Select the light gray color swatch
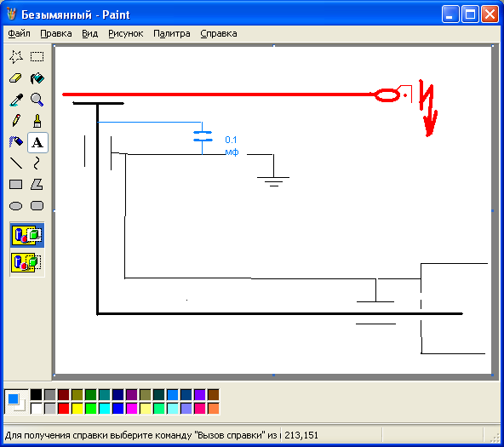The height and width of the screenshot is (447, 504). click(x=50, y=409)
